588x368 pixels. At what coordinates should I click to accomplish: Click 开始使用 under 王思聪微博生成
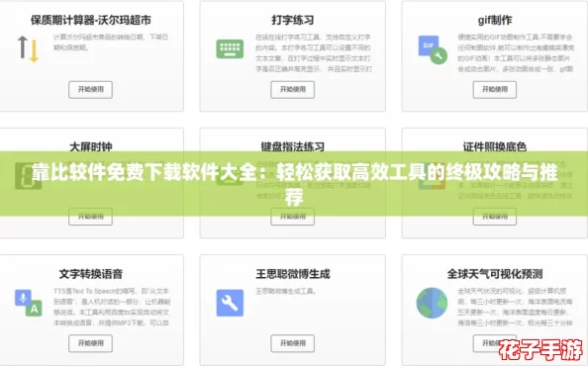point(292,343)
